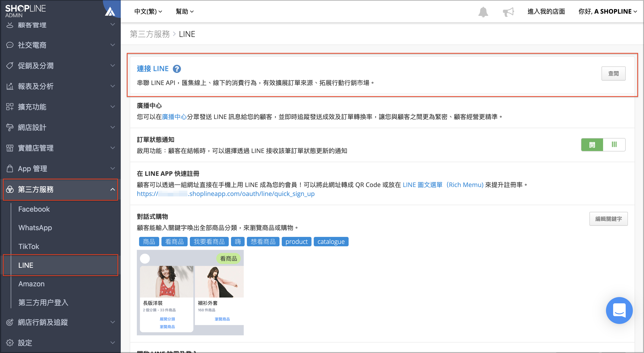Toggle the 訂單狀態通知 switch
Viewport: 644px width, 353px height.
point(603,145)
